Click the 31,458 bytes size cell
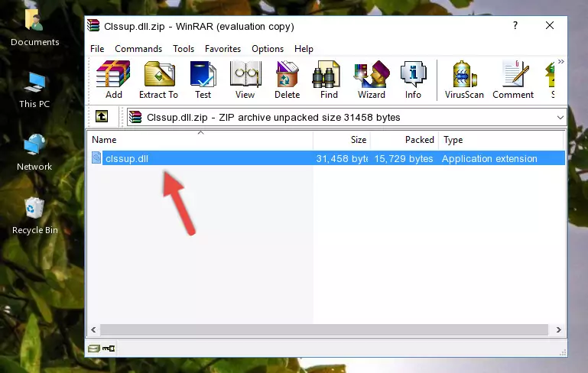Screen dimensions: 588x373 coord(342,158)
